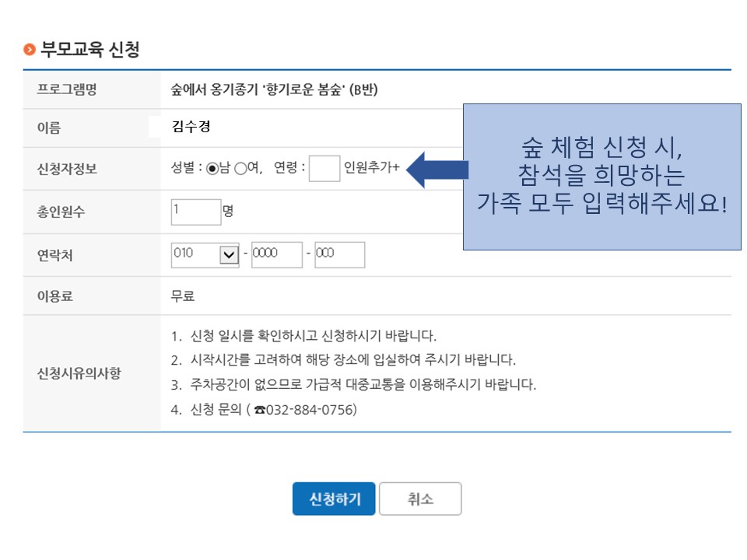747x560 pixels.
Task: Click the middle phone number field
Action: pyautogui.click(x=277, y=255)
